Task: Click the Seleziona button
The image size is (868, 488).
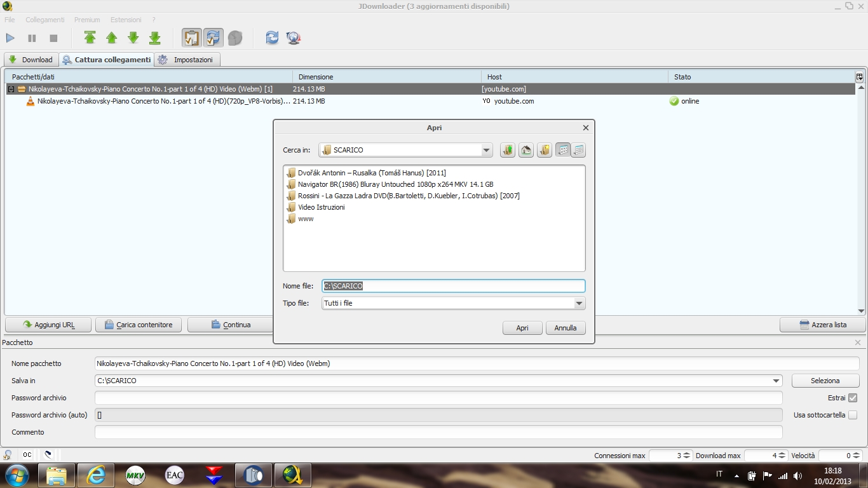Action: (x=825, y=381)
